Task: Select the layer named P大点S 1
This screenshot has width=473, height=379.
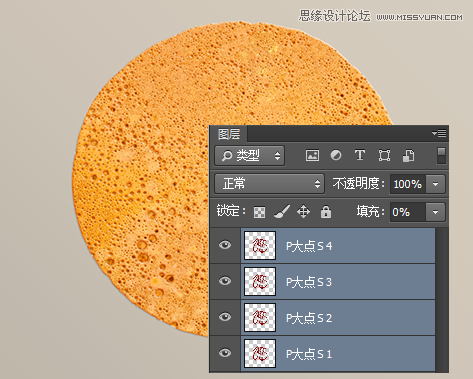Action: click(x=338, y=354)
